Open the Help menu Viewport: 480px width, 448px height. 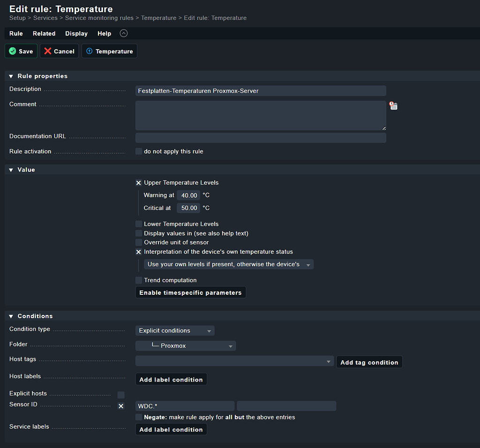click(105, 33)
